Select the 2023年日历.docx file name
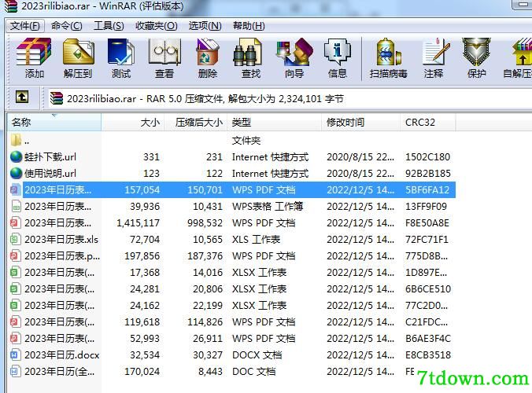Image resolution: width=532 pixels, height=393 pixels. [61, 354]
